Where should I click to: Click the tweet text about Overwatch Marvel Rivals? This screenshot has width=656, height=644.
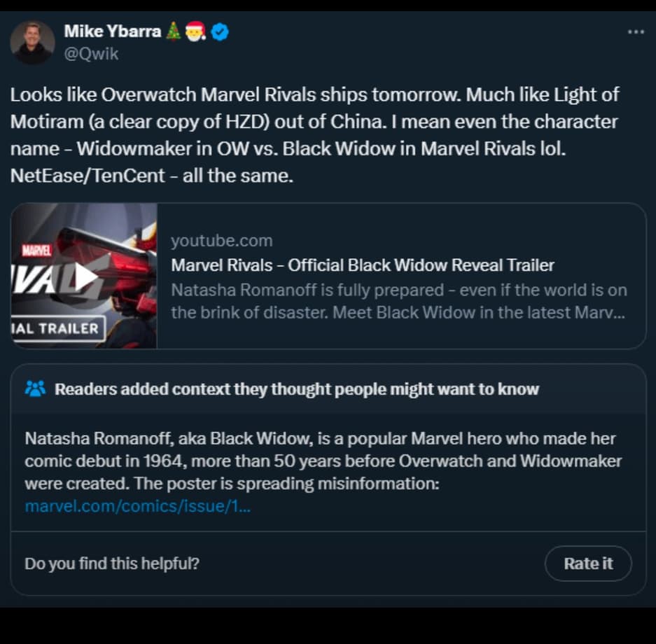point(315,134)
